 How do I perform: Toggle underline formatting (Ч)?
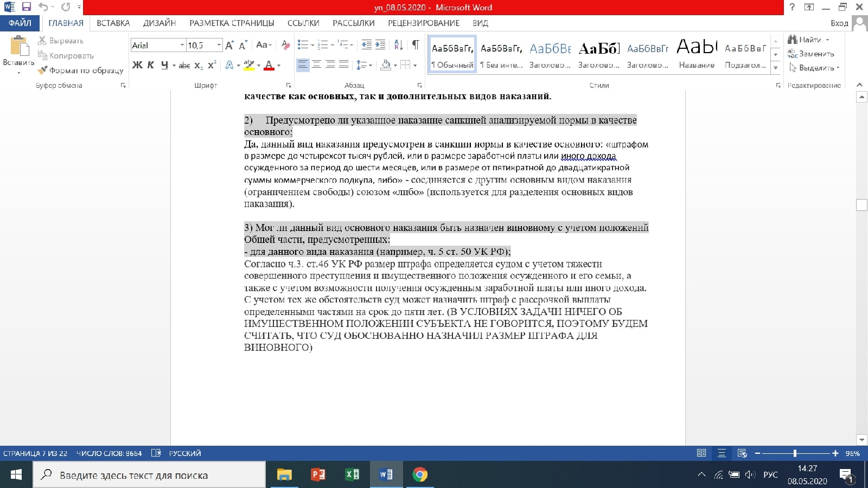164,65
